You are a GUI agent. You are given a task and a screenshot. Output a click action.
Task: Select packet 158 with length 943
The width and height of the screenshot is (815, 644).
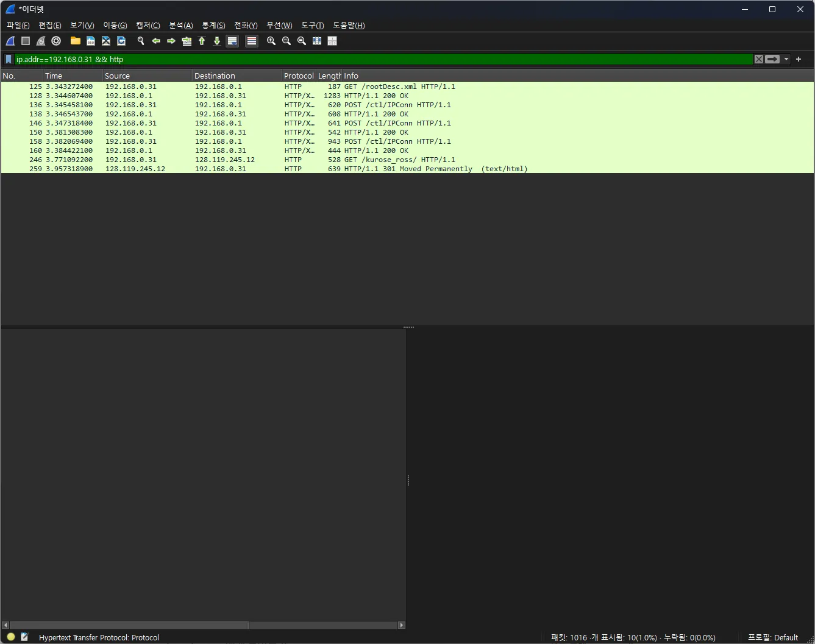tap(407, 141)
